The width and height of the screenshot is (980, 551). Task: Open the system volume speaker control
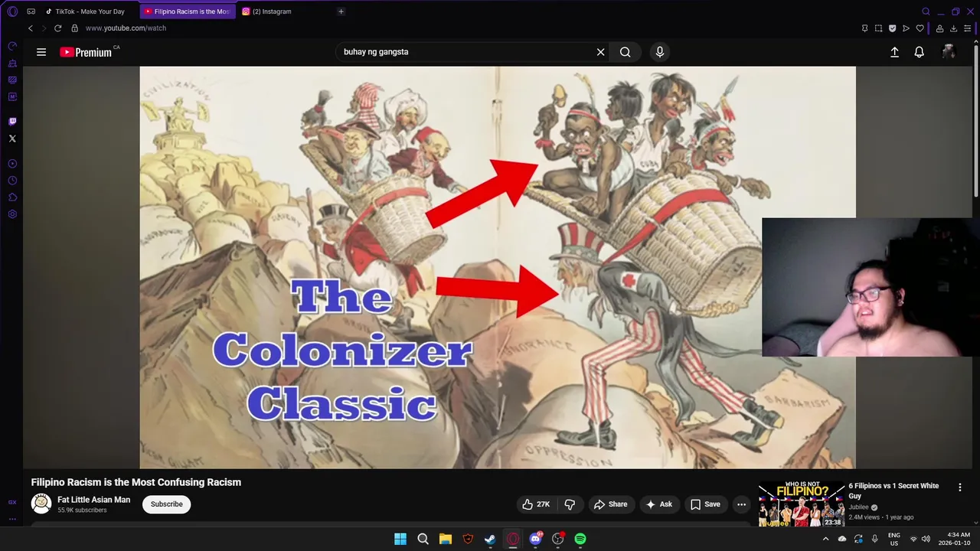[926, 539]
